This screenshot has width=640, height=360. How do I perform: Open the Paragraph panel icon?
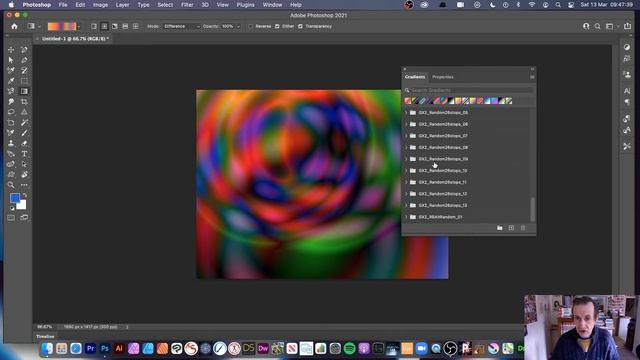[627, 102]
